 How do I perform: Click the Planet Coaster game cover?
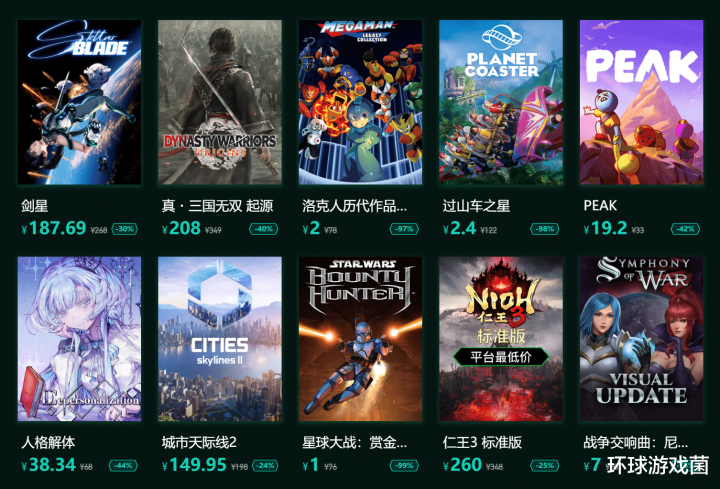click(501, 102)
